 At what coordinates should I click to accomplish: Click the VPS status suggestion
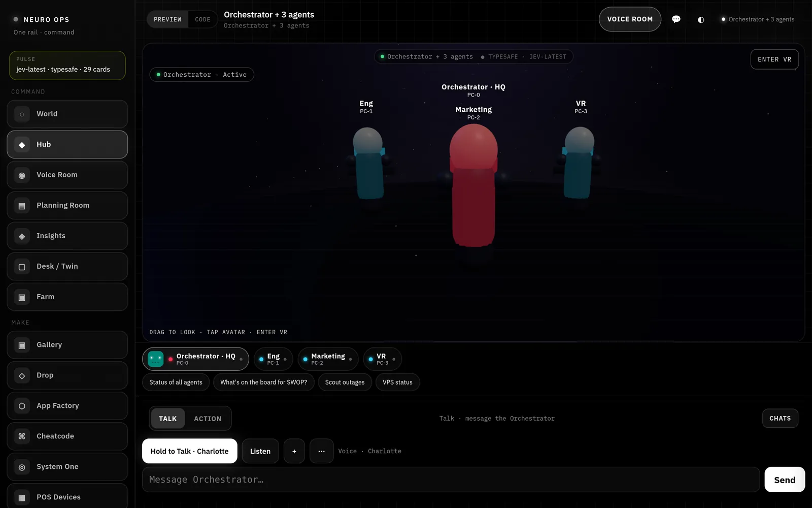pos(397,383)
